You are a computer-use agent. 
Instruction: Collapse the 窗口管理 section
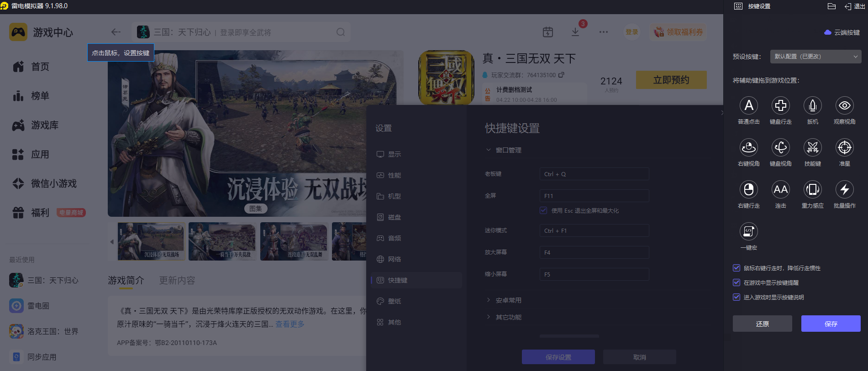tap(508, 150)
